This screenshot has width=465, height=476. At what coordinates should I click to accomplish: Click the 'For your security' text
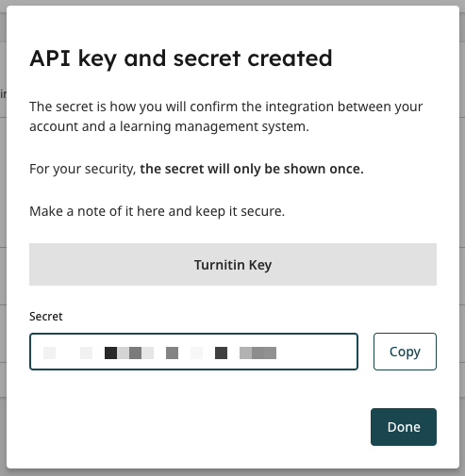82,169
